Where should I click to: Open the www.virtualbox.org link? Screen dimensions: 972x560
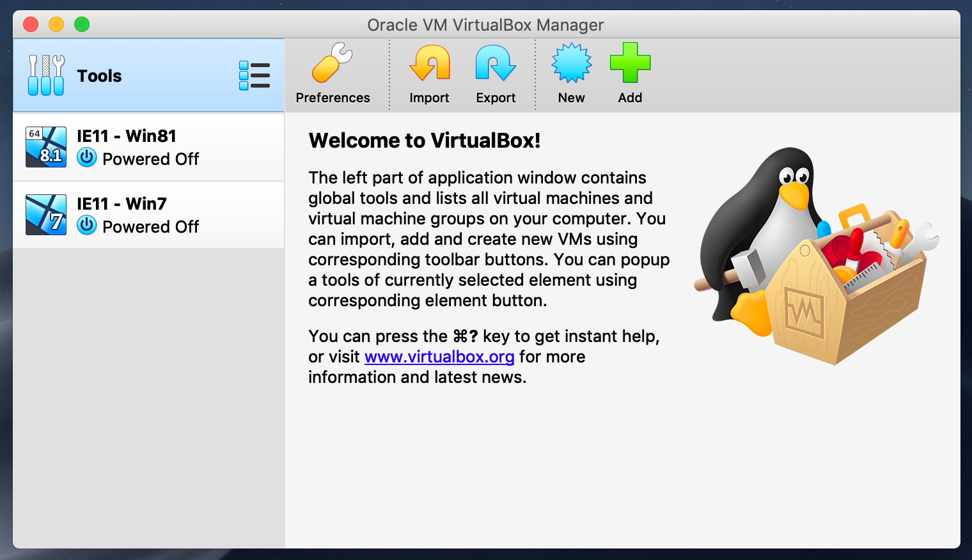pos(439,357)
